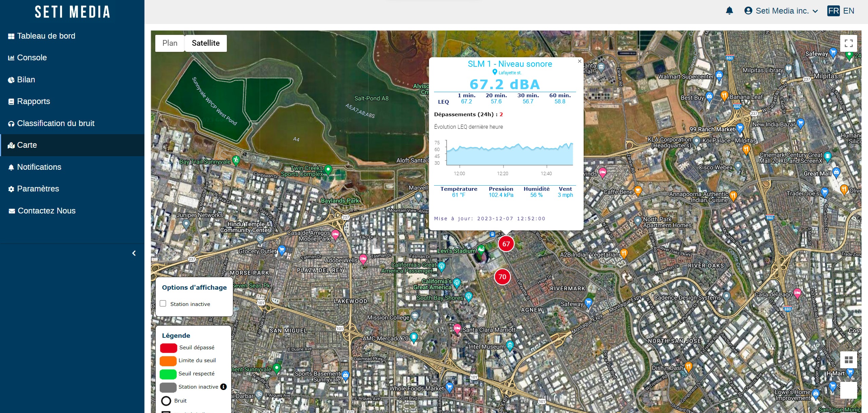The height and width of the screenshot is (413, 868).
Task: Go to the Bilan section
Action: click(x=72, y=80)
